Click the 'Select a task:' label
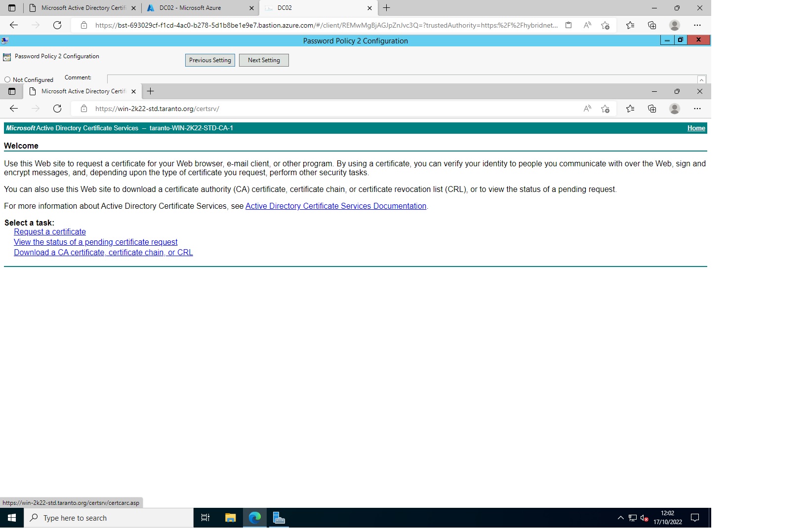Image resolution: width=809 pixels, height=532 pixels. (x=29, y=223)
